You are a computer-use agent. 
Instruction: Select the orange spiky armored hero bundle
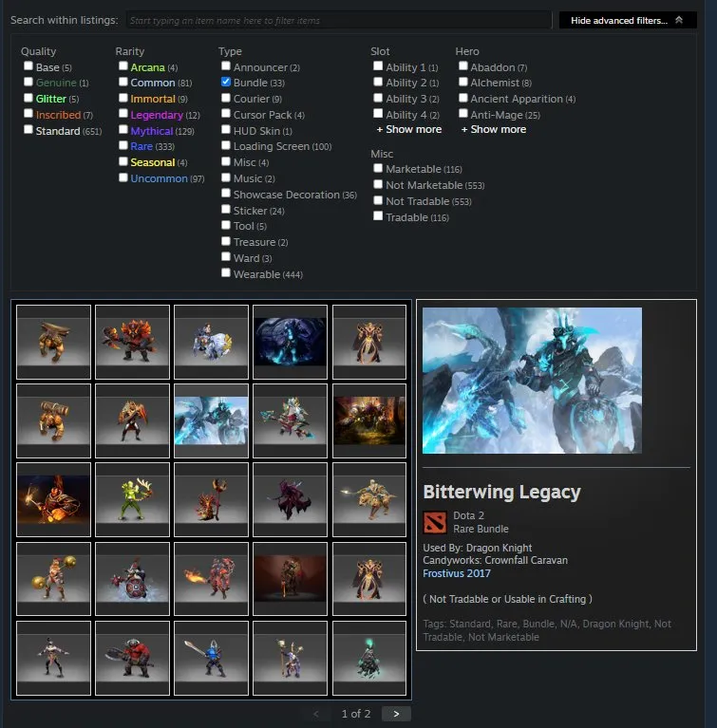(132, 343)
